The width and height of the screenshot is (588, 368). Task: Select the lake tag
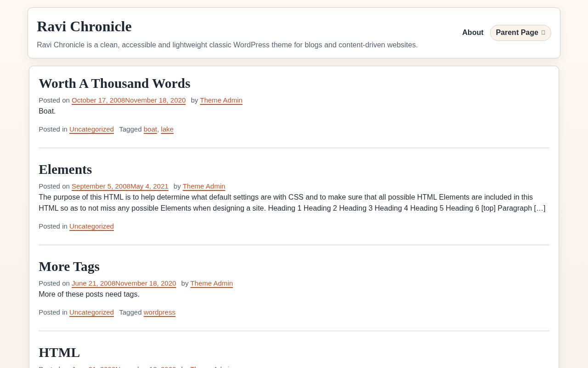(167, 129)
